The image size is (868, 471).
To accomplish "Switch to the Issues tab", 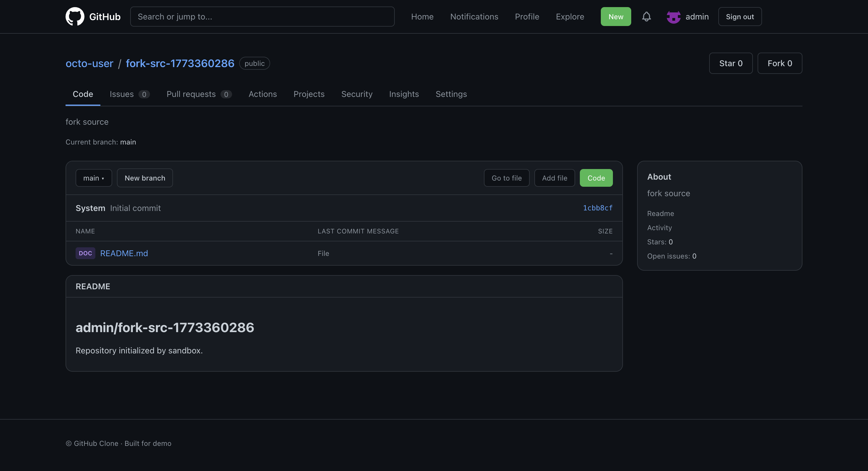I will pyautogui.click(x=129, y=94).
